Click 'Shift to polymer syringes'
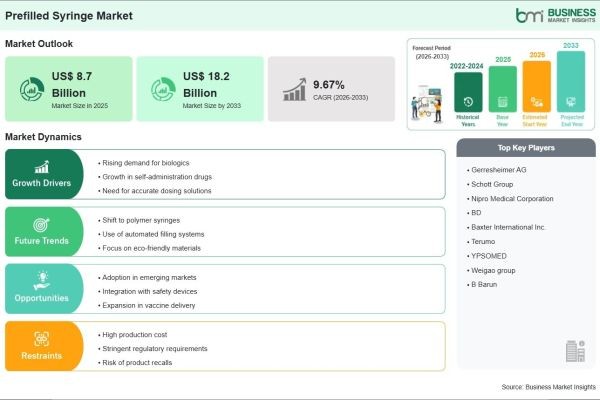 point(141,220)
